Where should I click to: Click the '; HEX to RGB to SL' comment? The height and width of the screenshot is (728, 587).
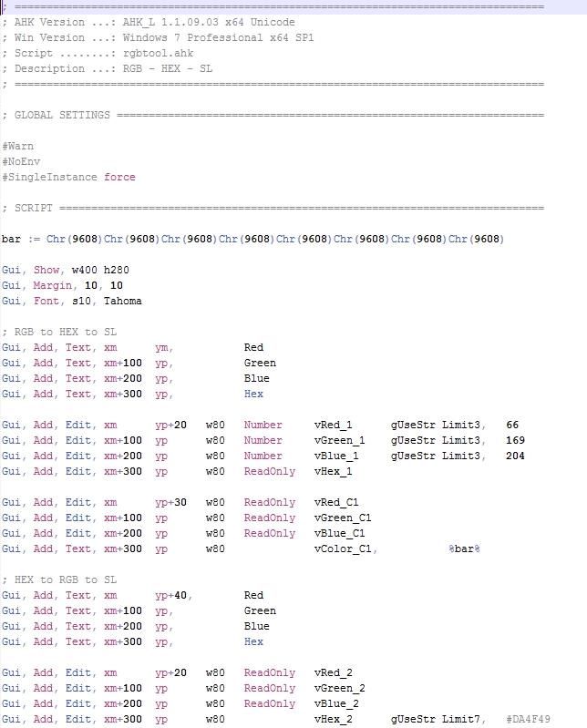click(x=59, y=579)
